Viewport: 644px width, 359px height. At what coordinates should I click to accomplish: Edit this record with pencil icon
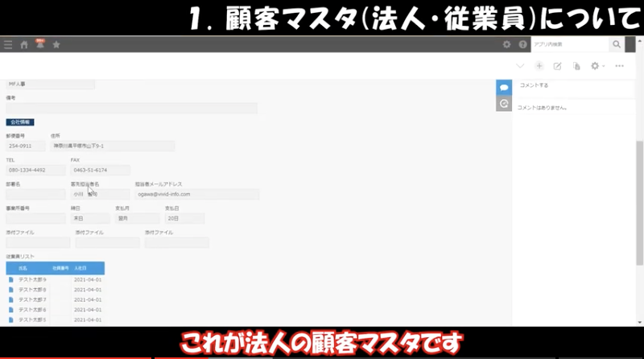558,66
